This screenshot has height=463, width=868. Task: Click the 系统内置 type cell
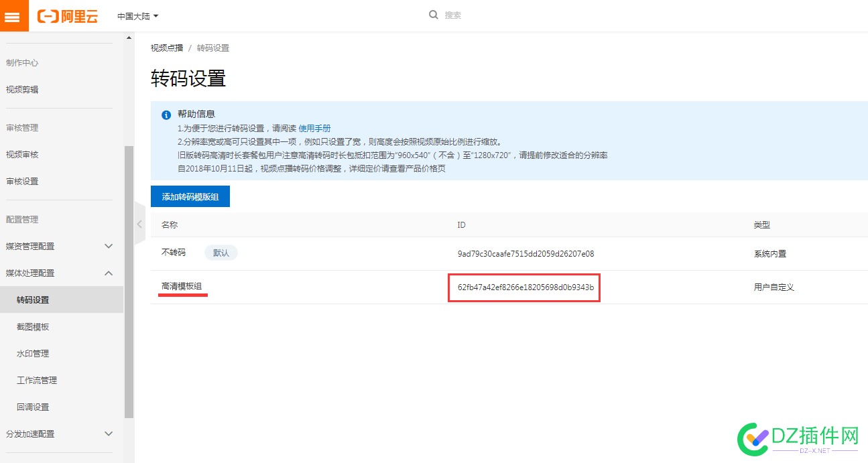click(x=769, y=254)
